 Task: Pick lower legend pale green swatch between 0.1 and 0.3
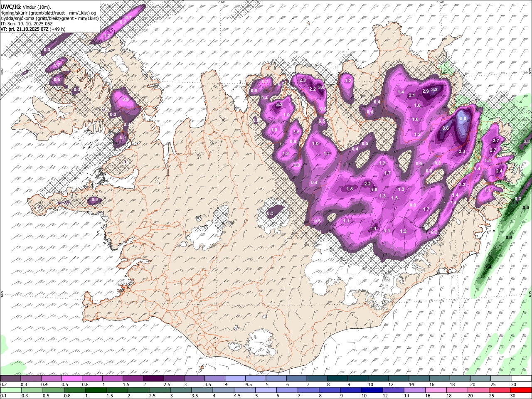pos(10,390)
